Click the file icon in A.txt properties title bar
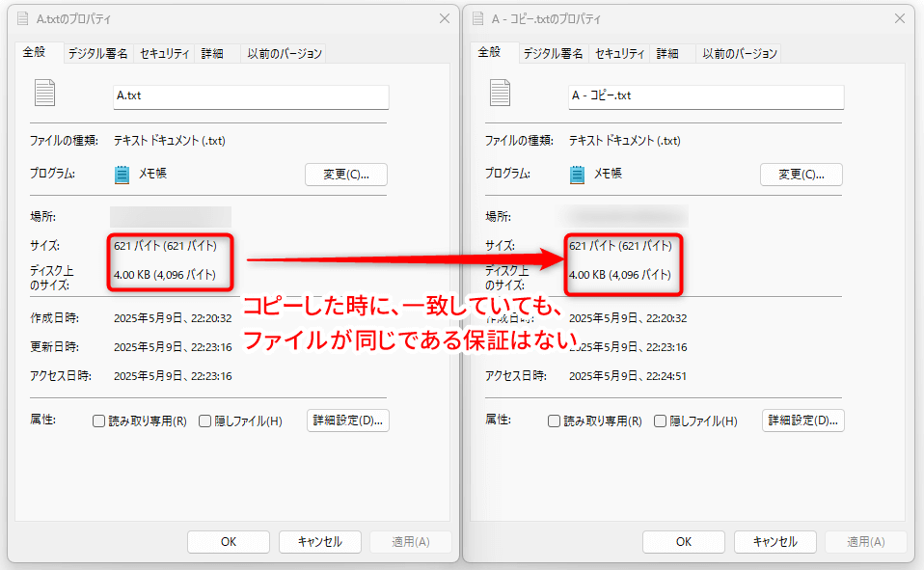This screenshot has height=570, width=924. 22,19
